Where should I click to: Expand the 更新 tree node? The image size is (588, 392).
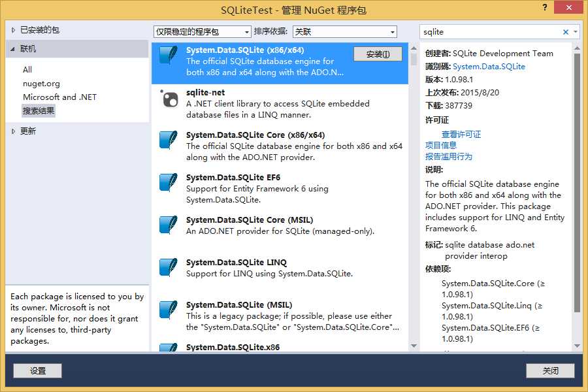[x=13, y=131]
